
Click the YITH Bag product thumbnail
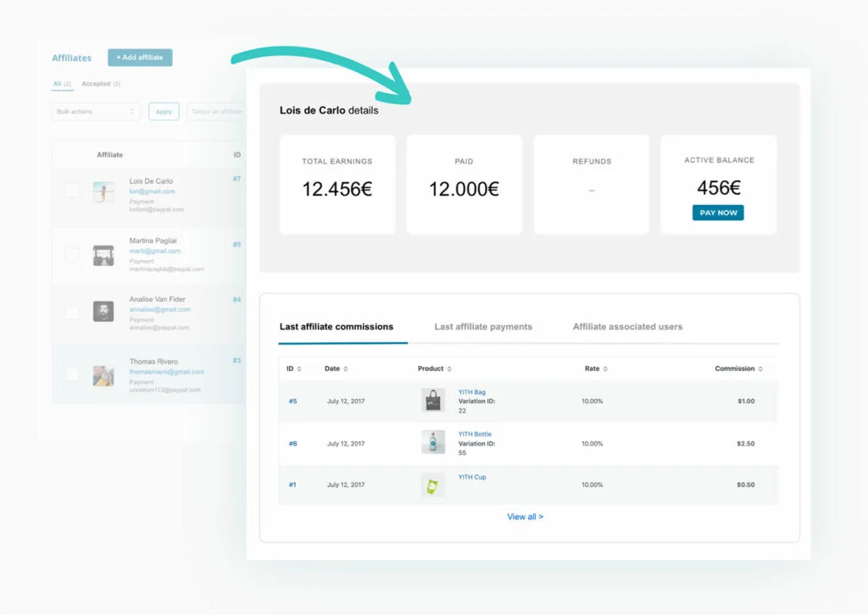tap(432, 401)
